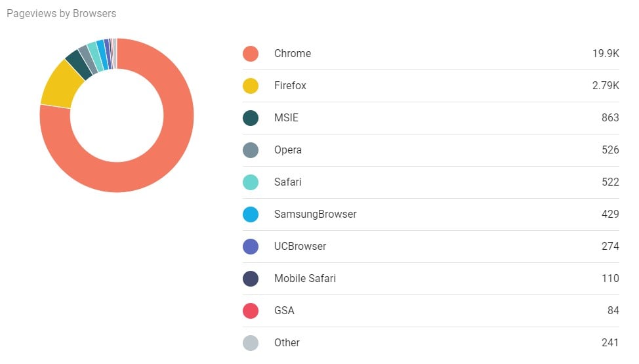Select the SamsungBrowser legend label
The height and width of the screenshot is (364, 639).
[315, 214]
